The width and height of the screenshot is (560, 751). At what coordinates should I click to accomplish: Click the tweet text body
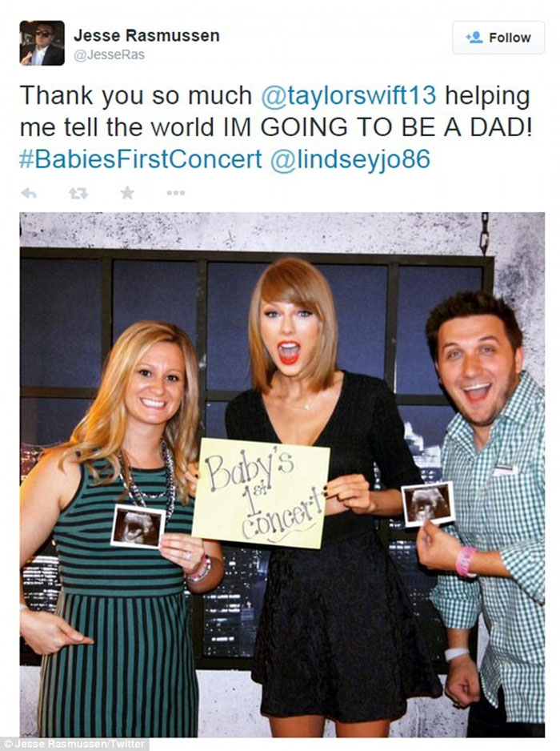point(276,127)
